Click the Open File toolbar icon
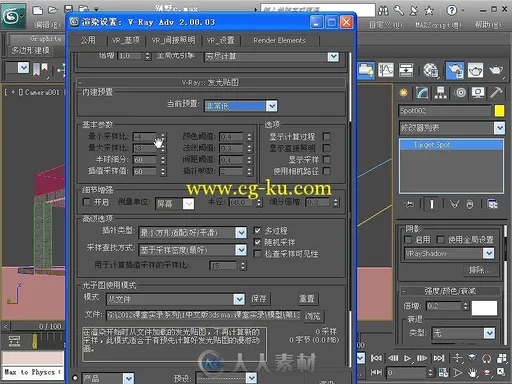The width and height of the screenshot is (512, 384). click(x=52, y=10)
